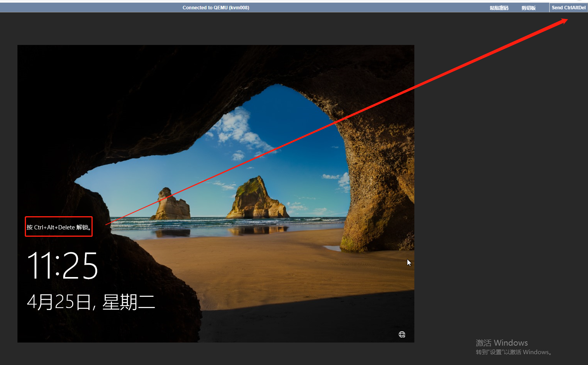
Task: Click the '按 Ctrl+Alt+Delete 解锁' unlock prompt
Action: pos(59,227)
